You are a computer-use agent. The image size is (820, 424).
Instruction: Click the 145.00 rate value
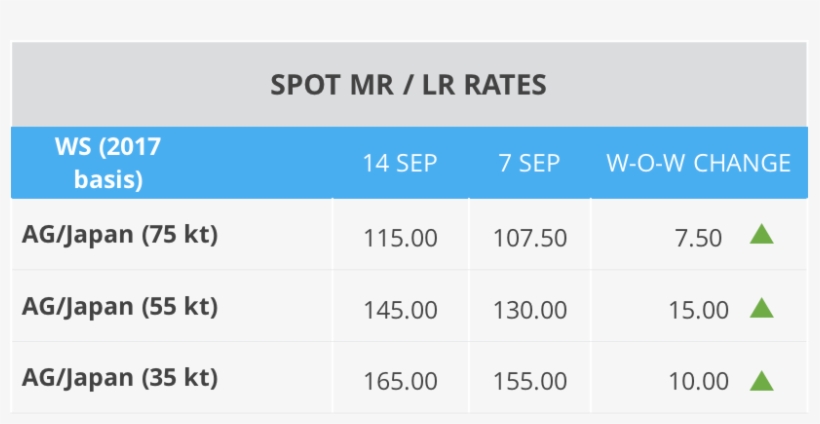400,311
